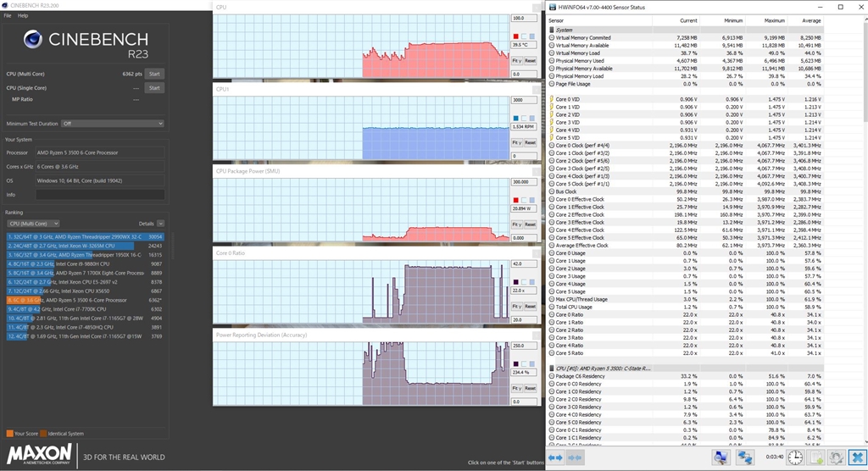Start the CPU (Single Core) test
The height and width of the screenshot is (471, 868).
click(x=154, y=88)
